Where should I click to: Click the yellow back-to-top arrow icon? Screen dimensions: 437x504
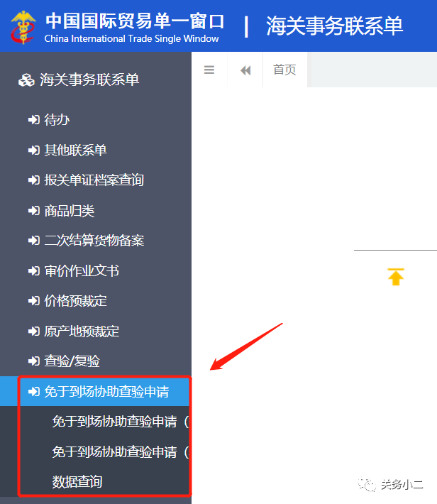point(396,277)
